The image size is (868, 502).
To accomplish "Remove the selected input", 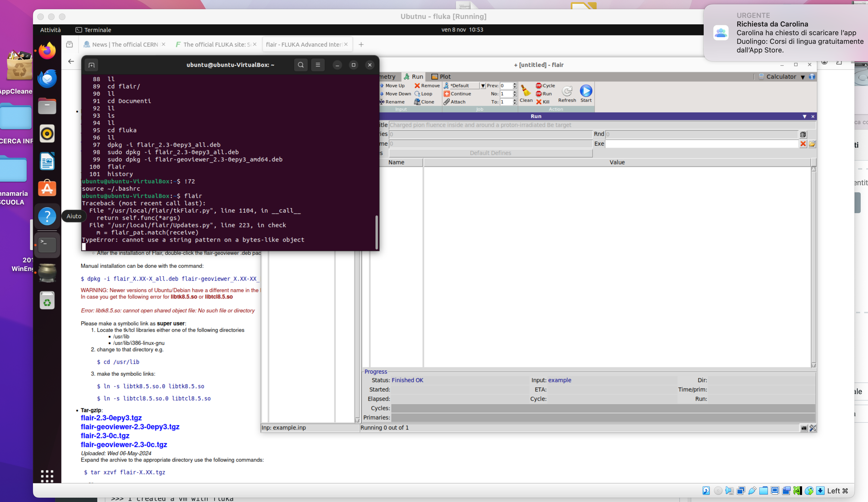I will pyautogui.click(x=427, y=85).
